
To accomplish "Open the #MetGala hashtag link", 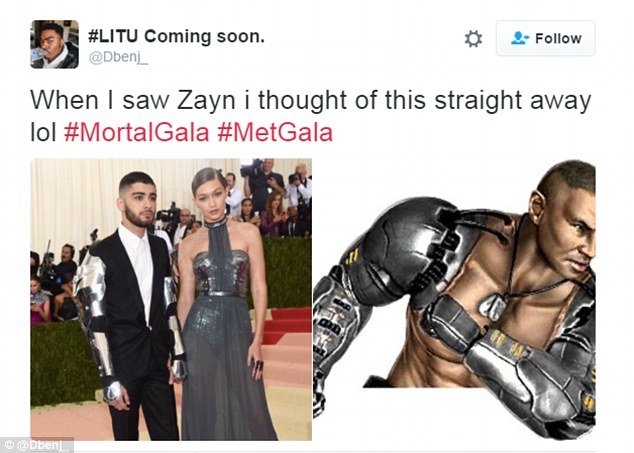I will 275,133.
